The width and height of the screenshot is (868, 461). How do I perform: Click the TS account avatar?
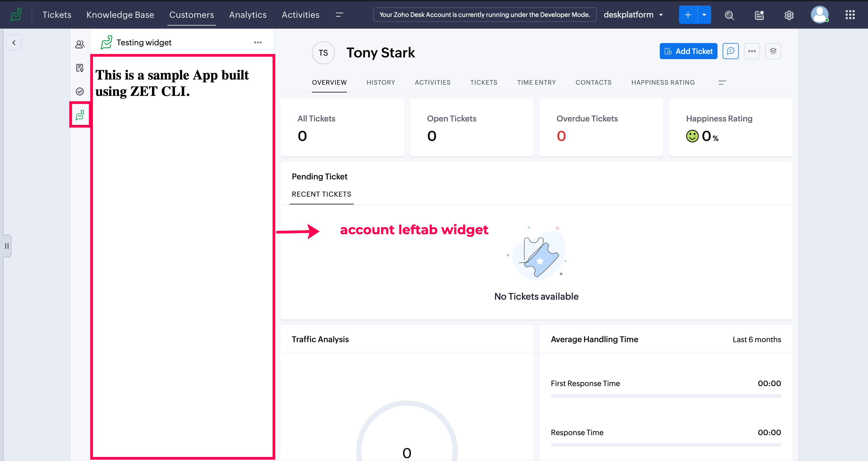click(x=323, y=53)
